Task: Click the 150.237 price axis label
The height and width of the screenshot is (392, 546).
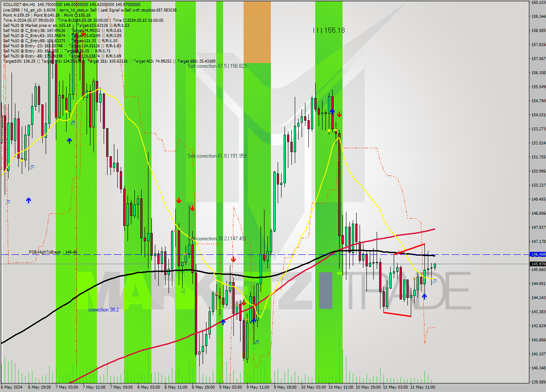Action: pyautogui.click(x=538, y=185)
